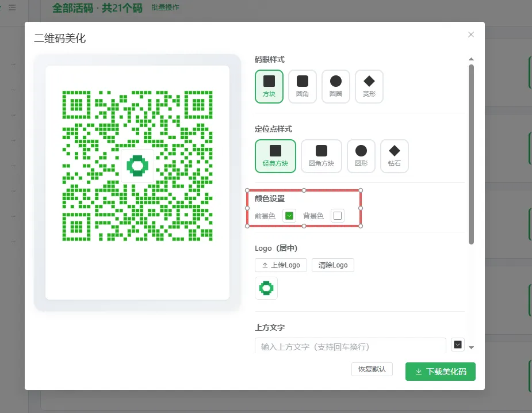Download the beautified code via 下载美化码
Viewport: 532px width, 413px height.
click(441, 372)
